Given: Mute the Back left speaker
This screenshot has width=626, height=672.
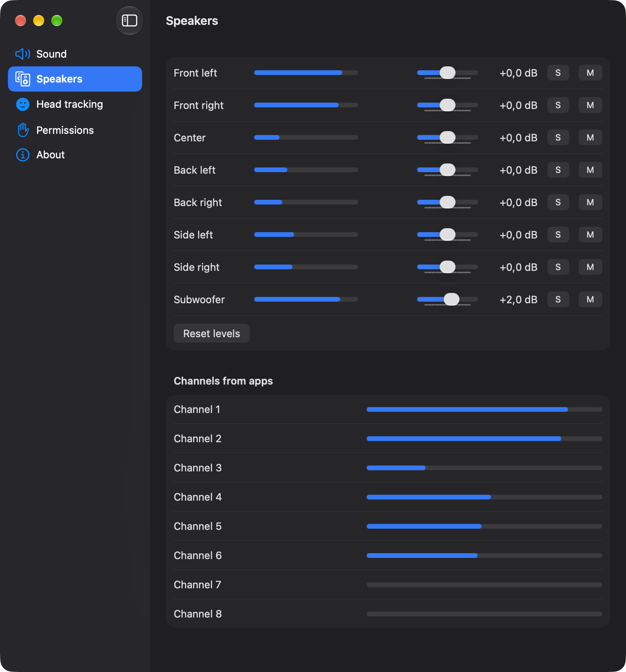Looking at the screenshot, I should [590, 170].
